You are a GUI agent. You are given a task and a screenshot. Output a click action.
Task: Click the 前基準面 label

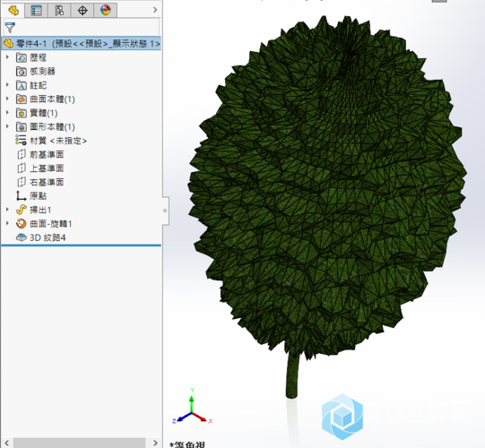[47, 155]
